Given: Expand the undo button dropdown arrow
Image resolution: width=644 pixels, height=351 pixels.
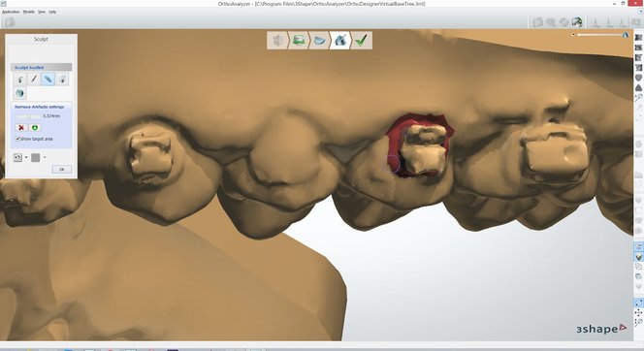Looking at the screenshot, I should click(26, 157).
